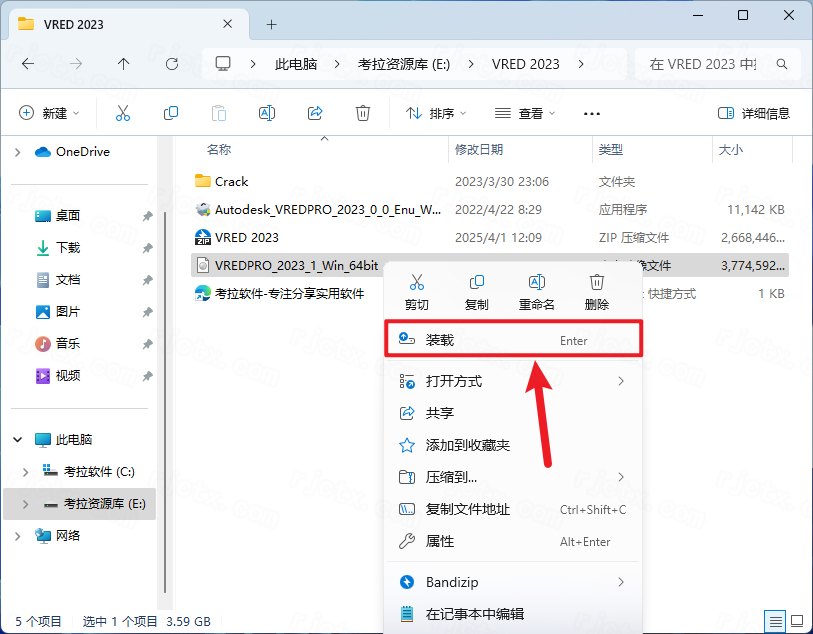Go up one folder level
Screen dimensions: 813x634
coord(124,63)
